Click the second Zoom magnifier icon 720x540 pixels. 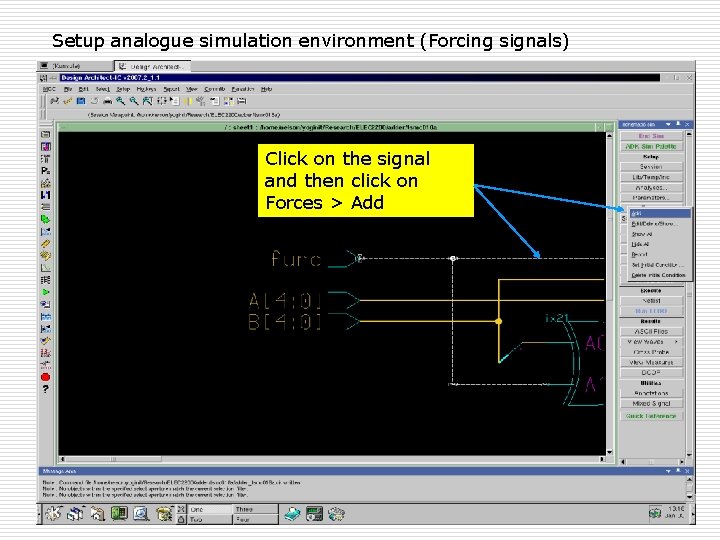point(134,101)
